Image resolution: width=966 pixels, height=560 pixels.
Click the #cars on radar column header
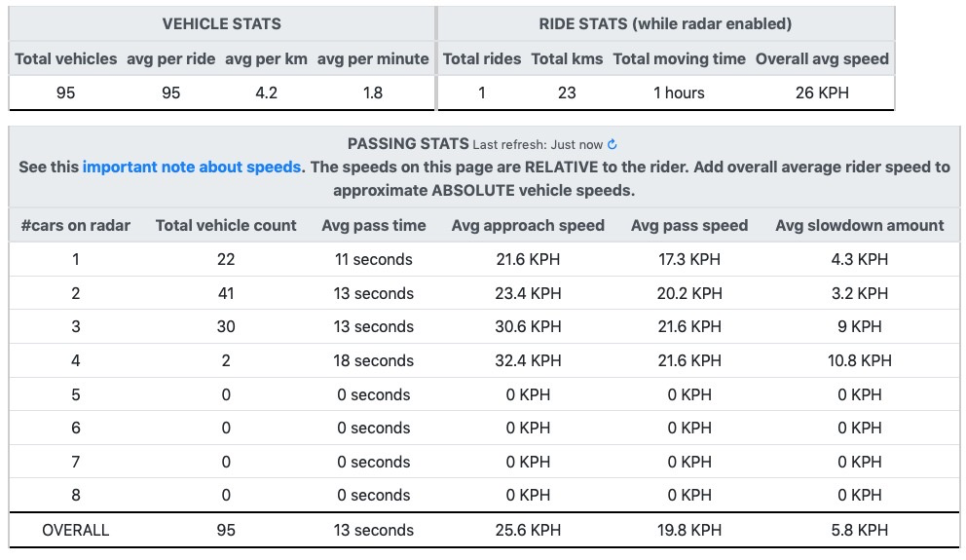tap(76, 226)
